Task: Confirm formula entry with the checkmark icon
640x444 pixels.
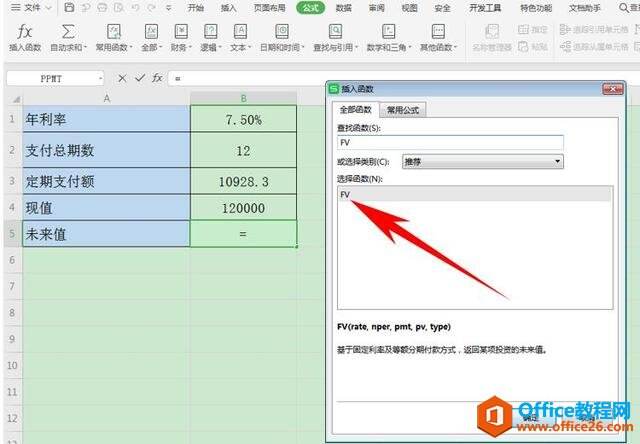Action: (140, 78)
